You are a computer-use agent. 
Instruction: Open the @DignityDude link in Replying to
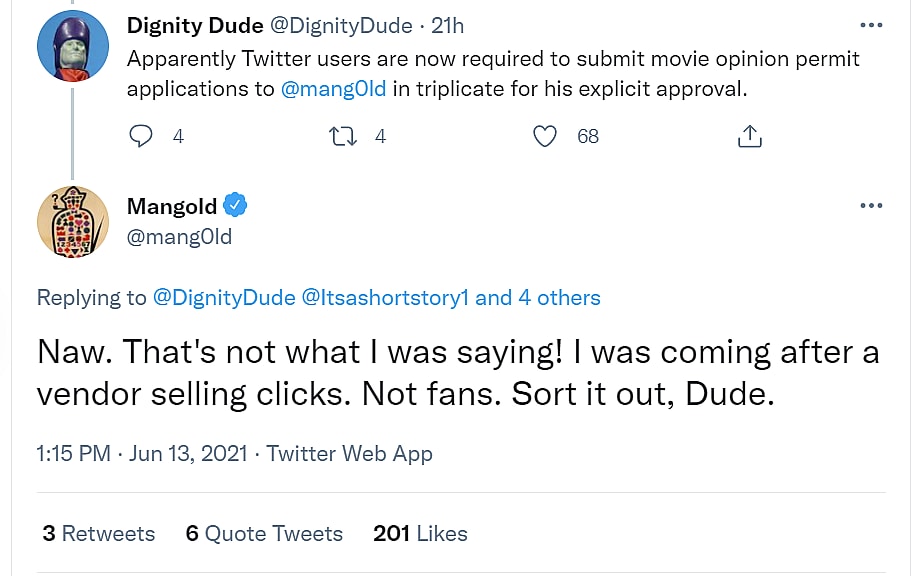pyautogui.click(x=223, y=297)
